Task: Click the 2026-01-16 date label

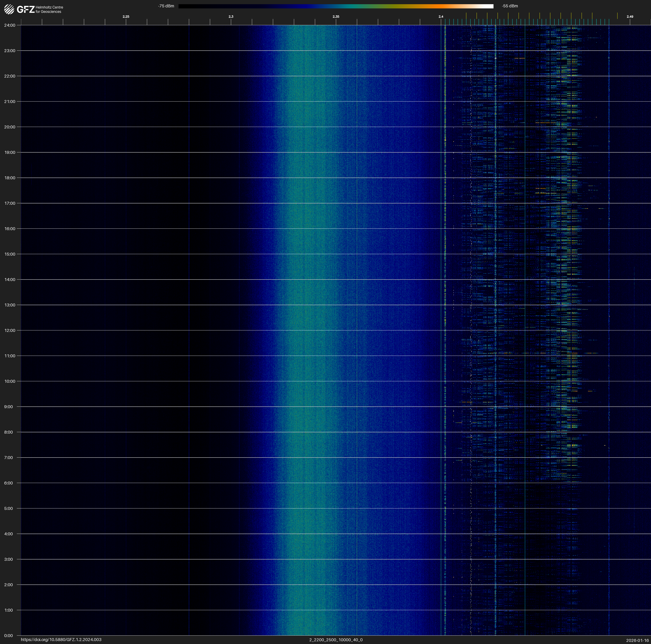Action: (637, 640)
